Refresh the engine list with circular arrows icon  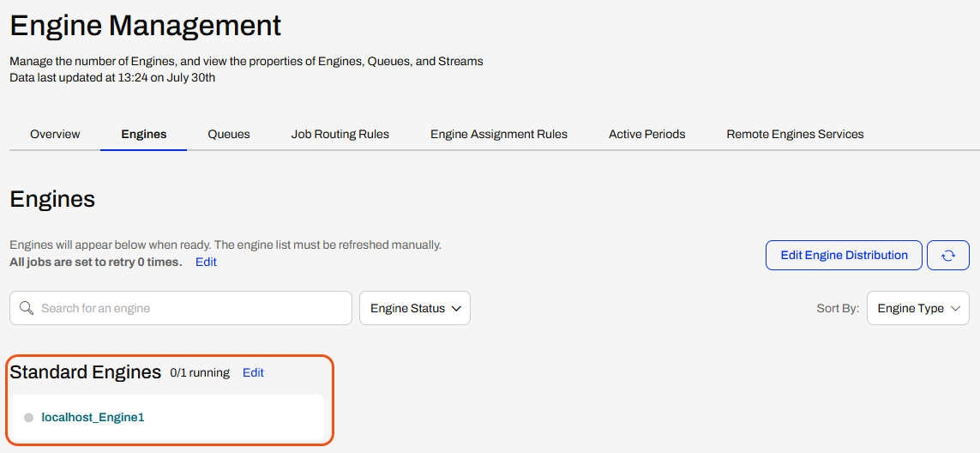pyautogui.click(x=948, y=256)
